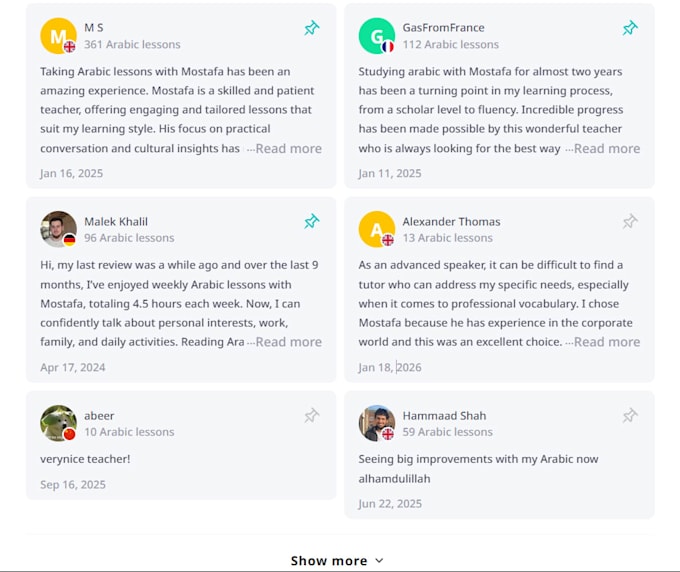Click Malek Khalil's profile photo
The image size is (680, 572).
(x=59, y=229)
